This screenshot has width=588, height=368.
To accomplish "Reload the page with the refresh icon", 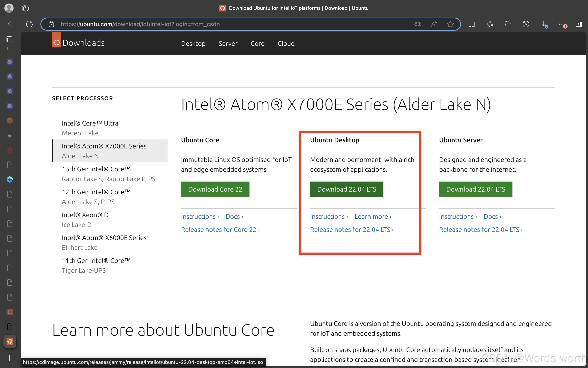I will (x=29, y=24).
